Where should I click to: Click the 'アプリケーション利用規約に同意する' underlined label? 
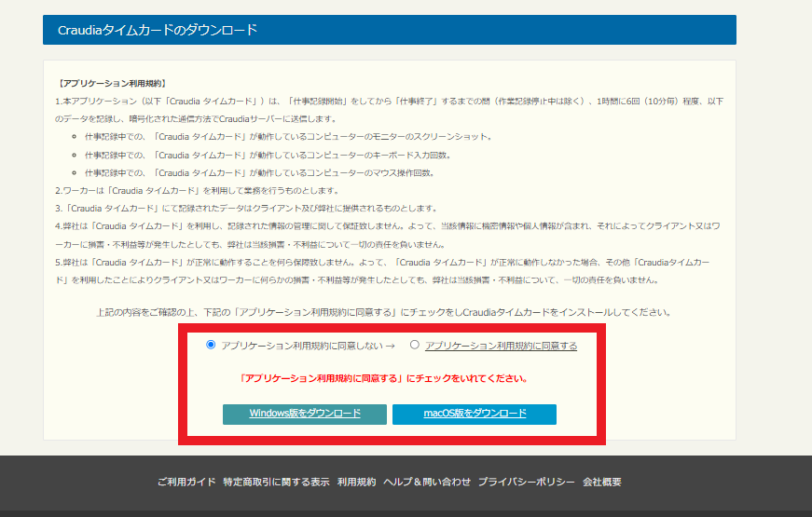click(501, 346)
